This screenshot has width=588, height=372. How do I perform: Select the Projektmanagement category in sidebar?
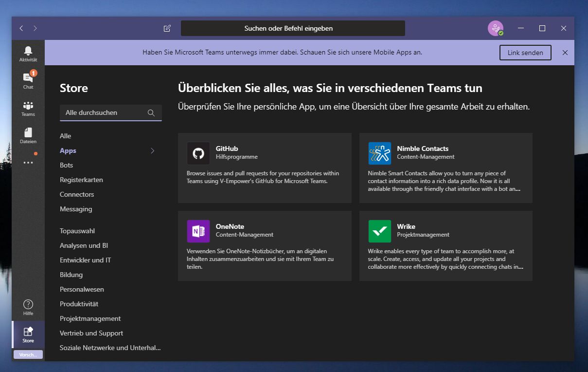(x=90, y=318)
